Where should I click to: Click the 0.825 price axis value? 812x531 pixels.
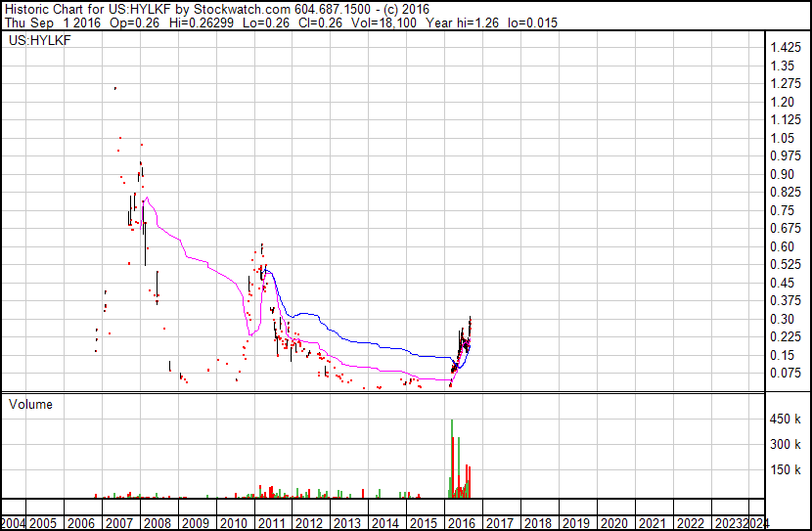786,192
